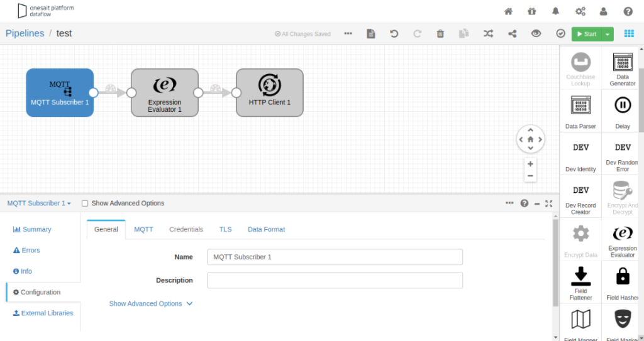Screen dimensions: 644x341
Task: Add Dev Random Error stage
Action: point(621,154)
